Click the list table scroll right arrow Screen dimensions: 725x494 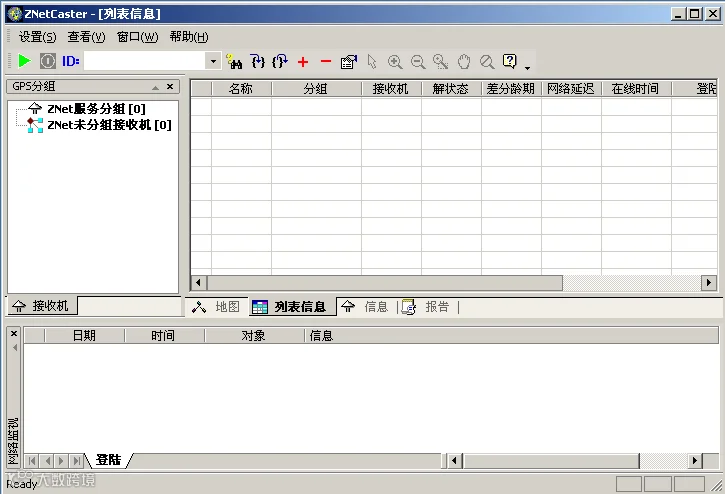[709, 282]
